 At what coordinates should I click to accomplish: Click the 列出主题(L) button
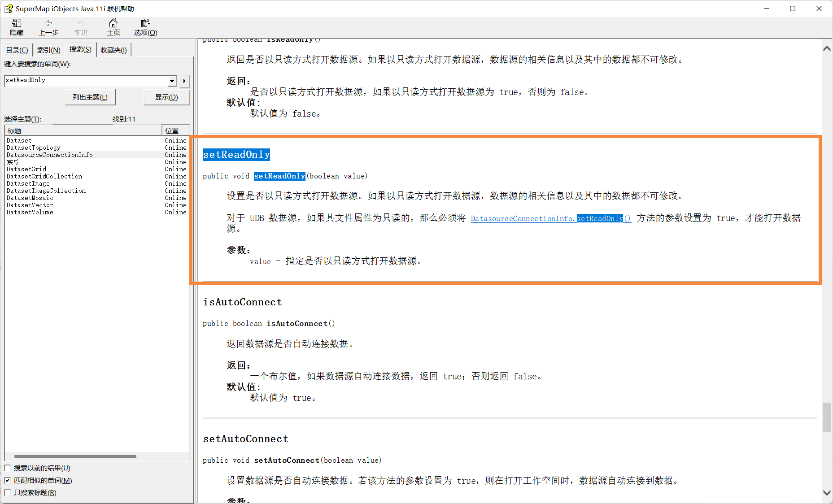click(x=90, y=97)
